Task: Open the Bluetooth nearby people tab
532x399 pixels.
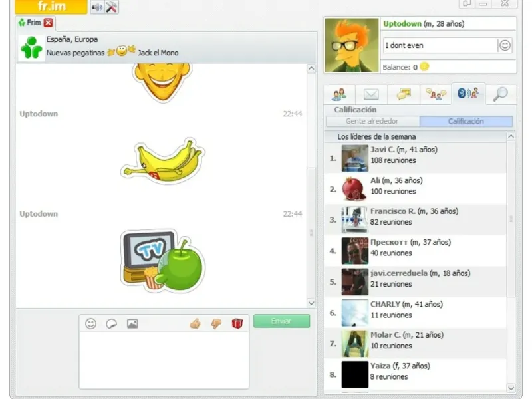Action: pos(468,93)
